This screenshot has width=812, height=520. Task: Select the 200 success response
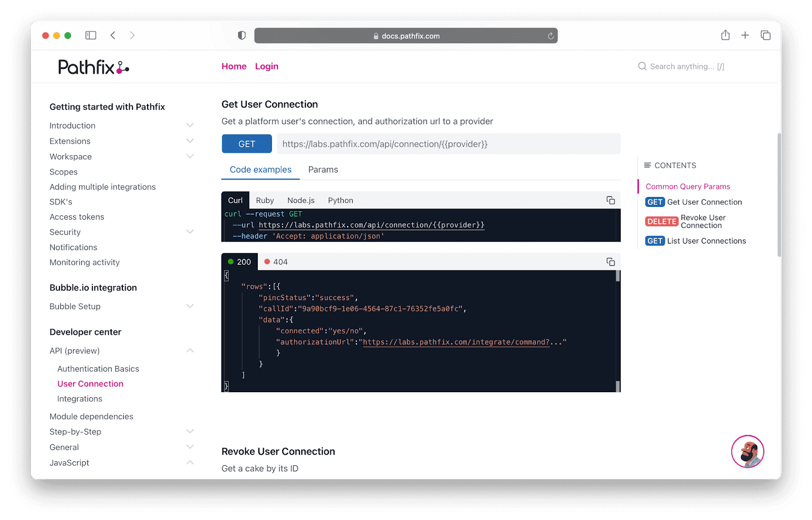click(x=239, y=261)
